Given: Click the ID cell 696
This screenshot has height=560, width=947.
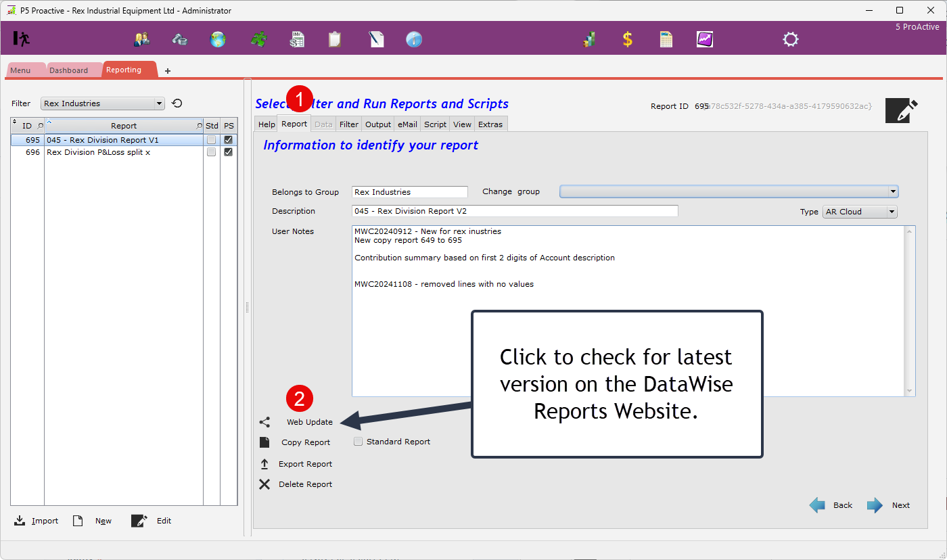Looking at the screenshot, I should (28, 152).
